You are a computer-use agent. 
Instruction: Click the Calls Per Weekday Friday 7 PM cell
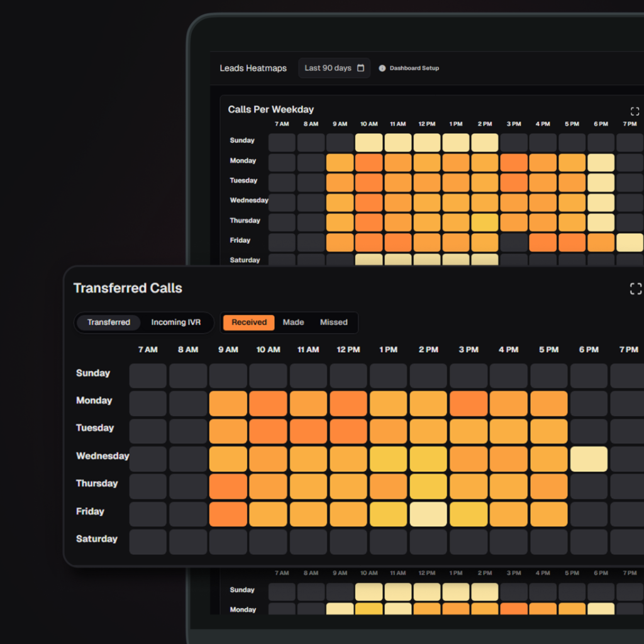[x=630, y=242]
